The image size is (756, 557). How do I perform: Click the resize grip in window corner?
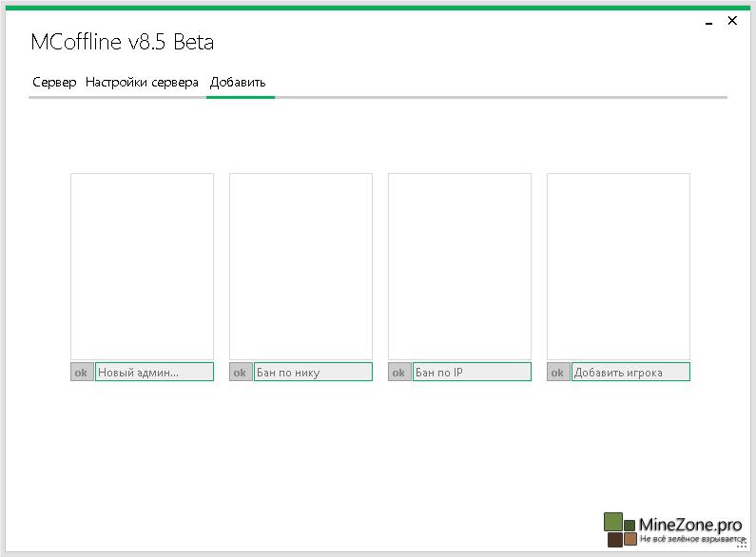coord(743,545)
